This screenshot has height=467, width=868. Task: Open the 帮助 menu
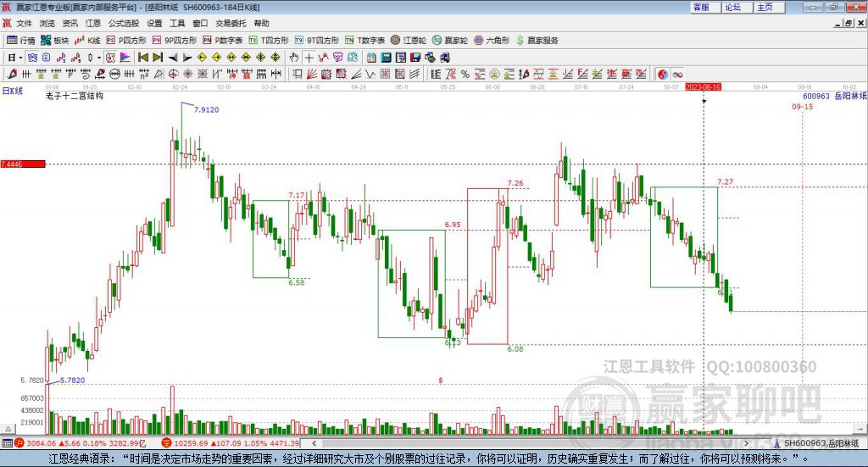click(261, 23)
